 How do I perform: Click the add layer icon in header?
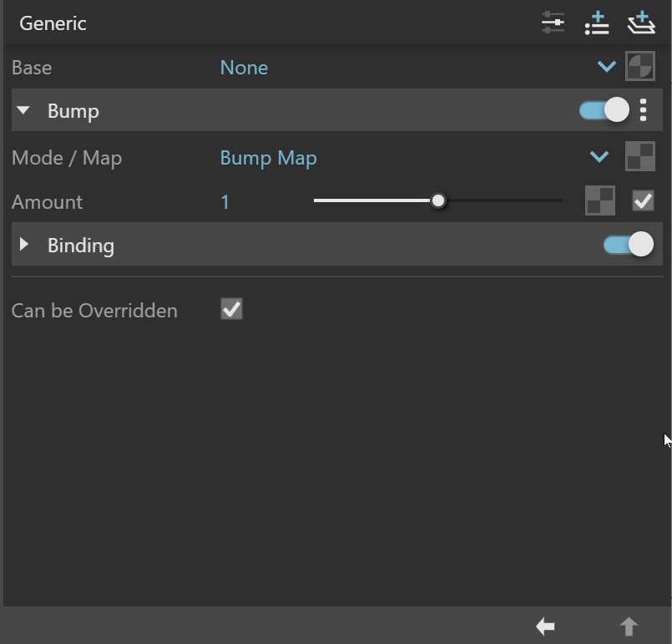tap(641, 23)
